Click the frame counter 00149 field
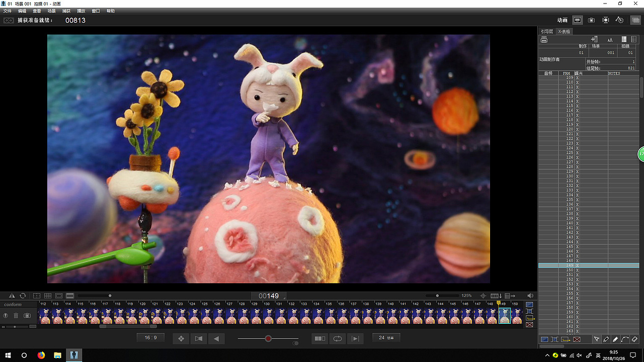Viewport: 644px width, 362px height. click(268, 296)
